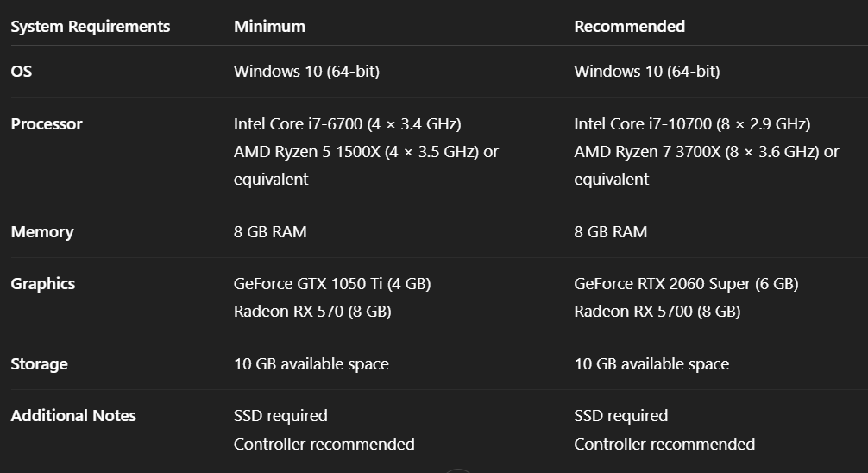Click Radeon RX 570 (8 GB) text
This screenshot has width=868, height=473.
click(x=312, y=312)
